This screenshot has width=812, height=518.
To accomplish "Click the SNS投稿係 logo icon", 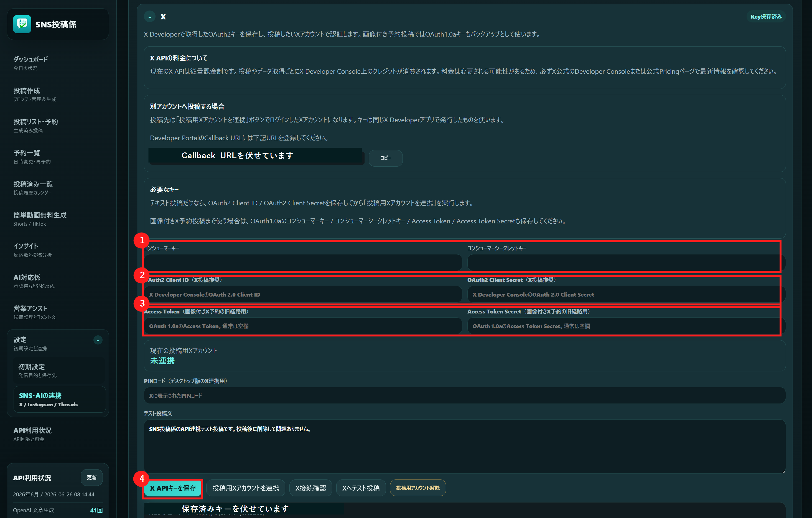I will [22, 24].
